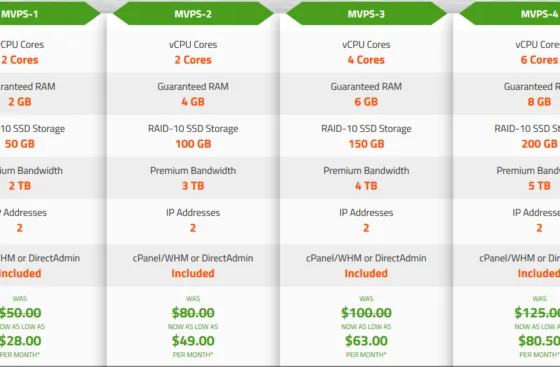The image size is (560, 367).
Task: Click the 3 TB bandwidth value
Action: (193, 186)
